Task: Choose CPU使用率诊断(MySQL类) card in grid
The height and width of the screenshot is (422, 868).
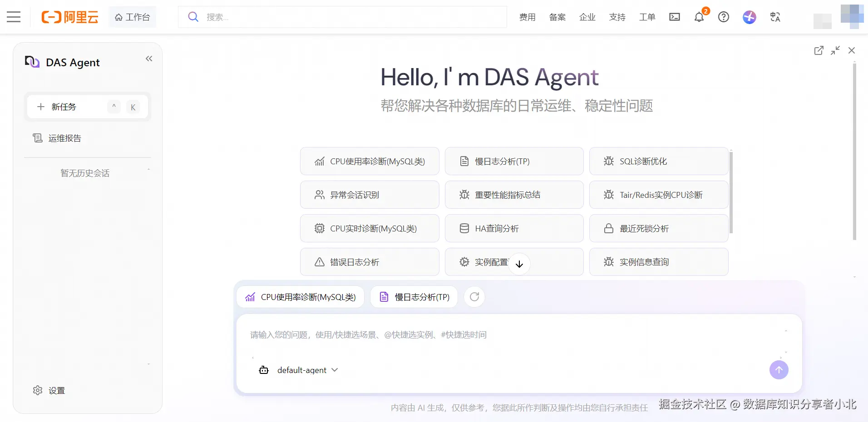Action: click(370, 161)
